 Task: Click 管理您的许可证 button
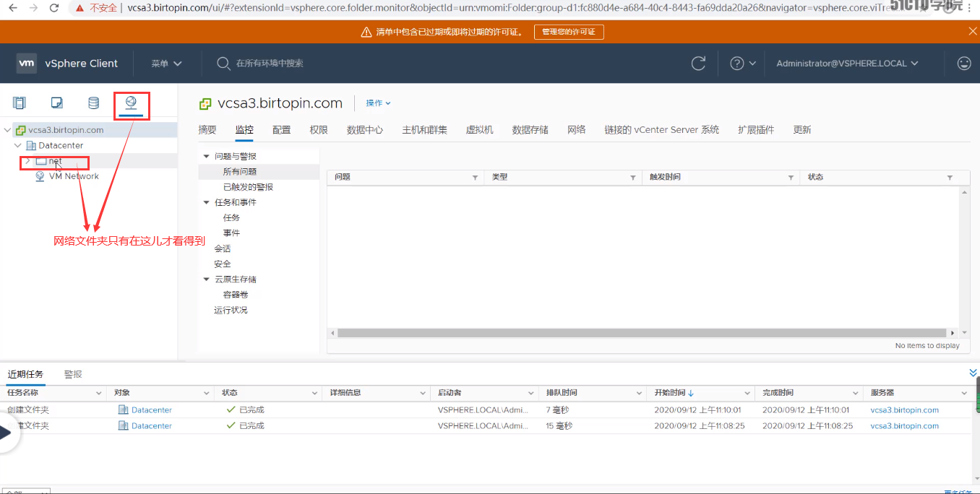click(x=569, y=32)
